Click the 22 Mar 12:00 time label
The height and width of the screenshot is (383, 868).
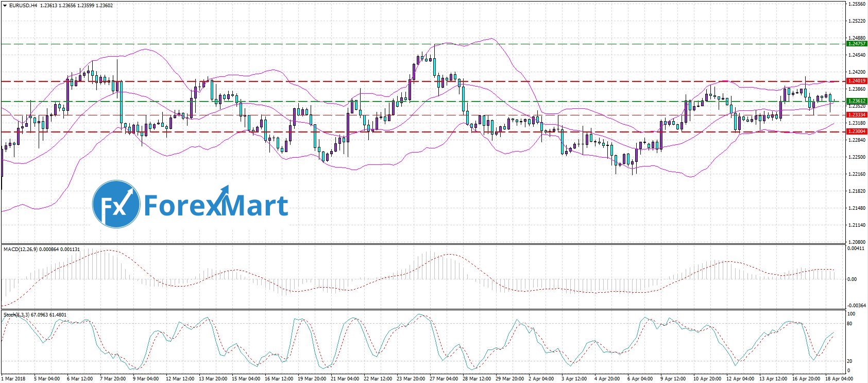[378, 379]
